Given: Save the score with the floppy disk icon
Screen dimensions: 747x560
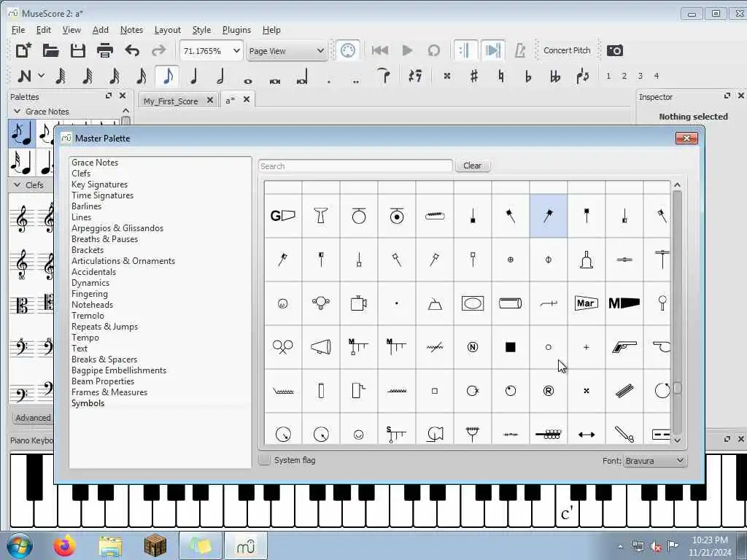Looking at the screenshot, I should 77,50.
